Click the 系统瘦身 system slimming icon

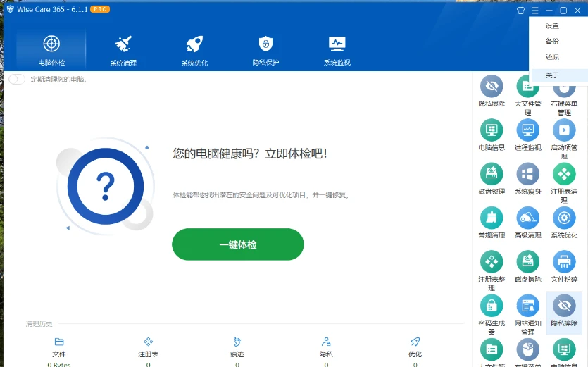coord(527,174)
